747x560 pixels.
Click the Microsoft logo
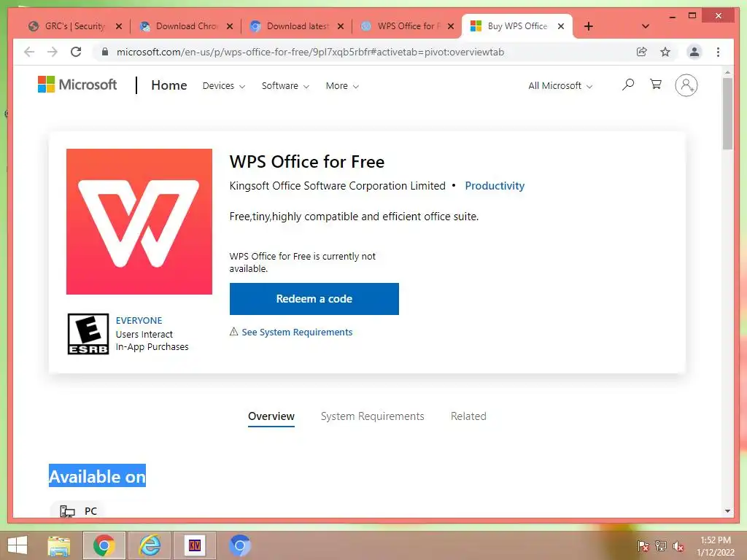pyautogui.click(x=77, y=85)
